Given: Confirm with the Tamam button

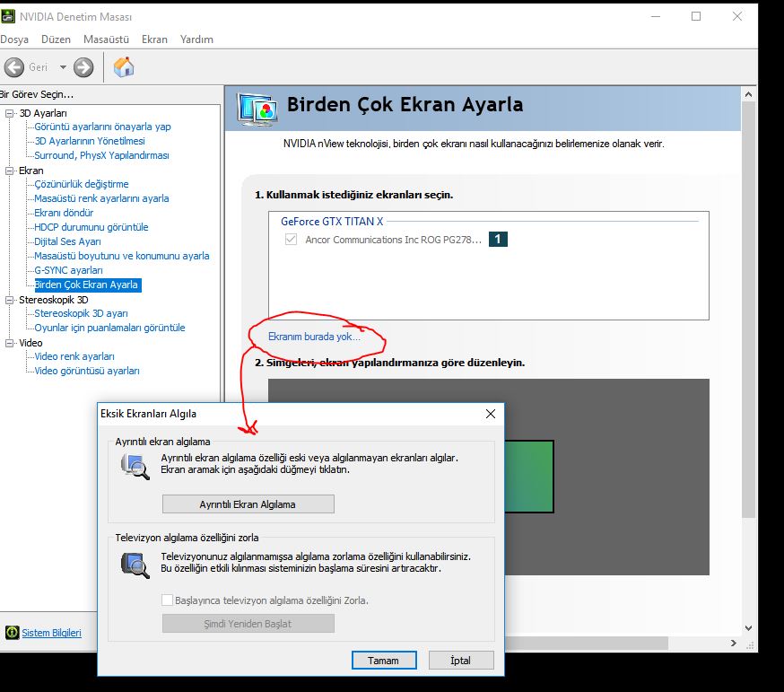Looking at the screenshot, I should click(384, 661).
